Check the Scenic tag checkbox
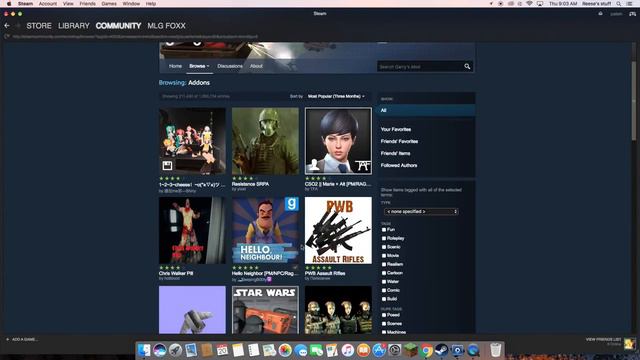Screen dimensions: 640x360 (x=384, y=247)
